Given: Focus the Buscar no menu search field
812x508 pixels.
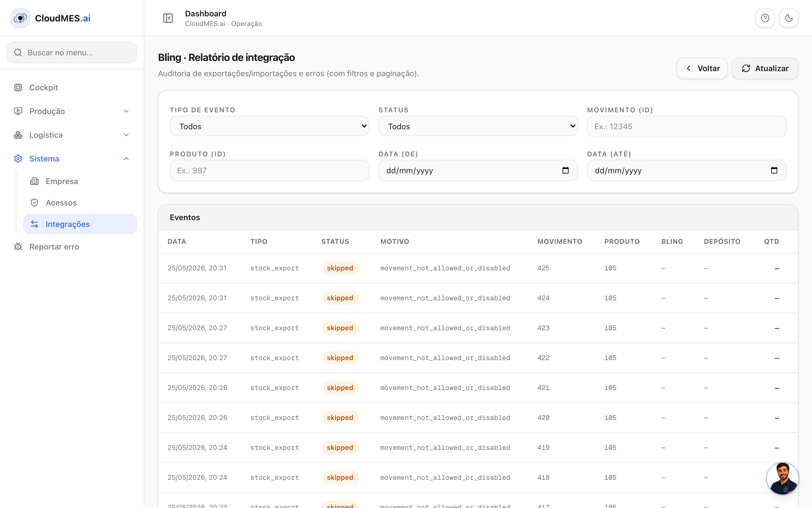Looking at the screenshot, I should pyautogui.click(x=72, y=52).
